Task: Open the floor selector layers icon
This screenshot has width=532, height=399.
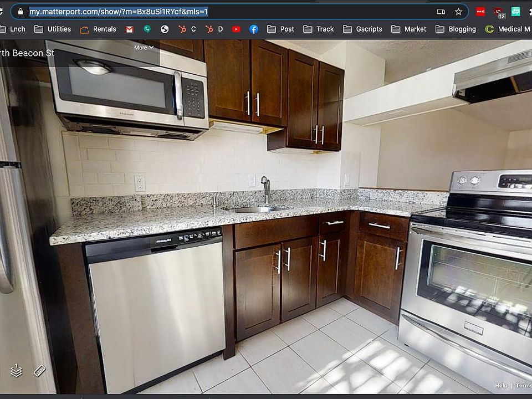Action: 16,371
